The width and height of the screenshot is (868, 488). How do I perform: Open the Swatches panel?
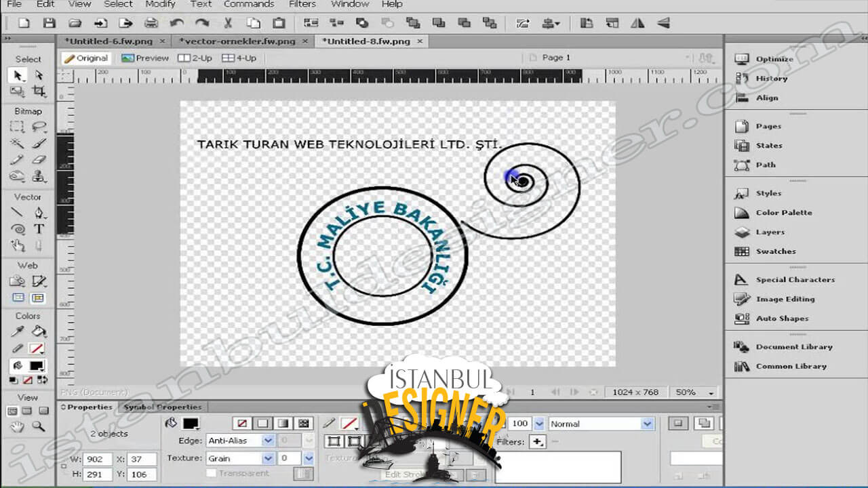tap(776, 251)
